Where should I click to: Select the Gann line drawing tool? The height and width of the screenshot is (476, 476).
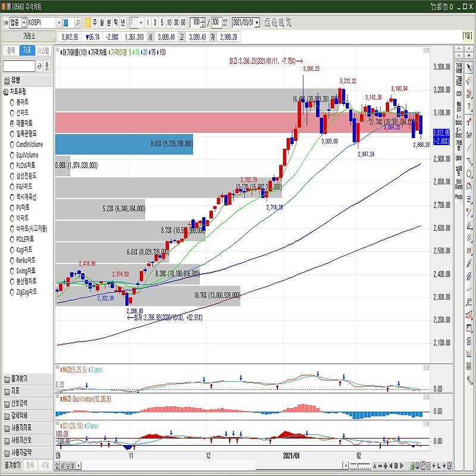[469, 212]
